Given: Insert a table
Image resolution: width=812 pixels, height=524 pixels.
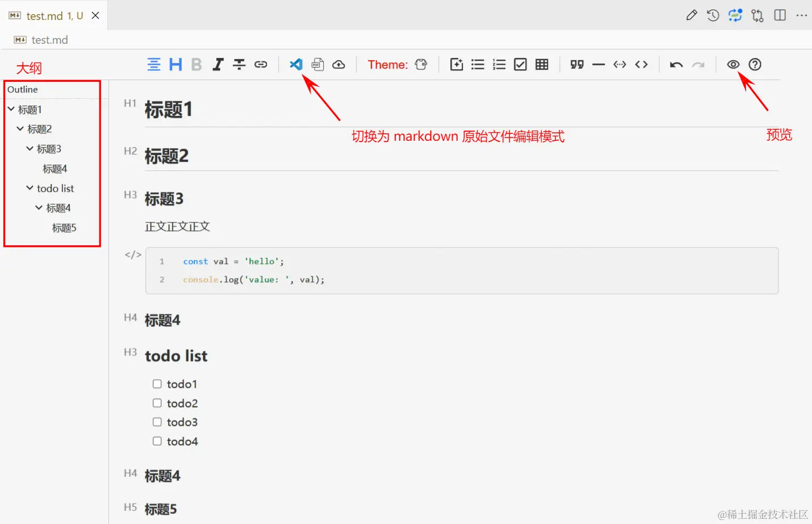Looking at the screenshot, I should (x=542, y=64).
